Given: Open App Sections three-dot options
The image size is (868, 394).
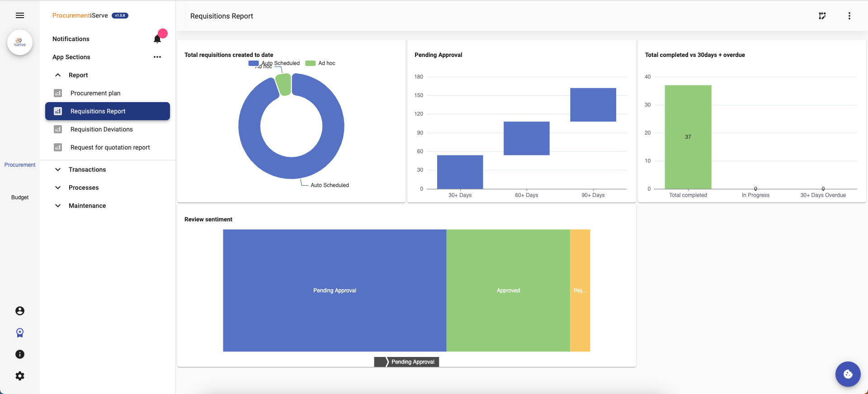Looking at the screenshot, I should 157,57.
